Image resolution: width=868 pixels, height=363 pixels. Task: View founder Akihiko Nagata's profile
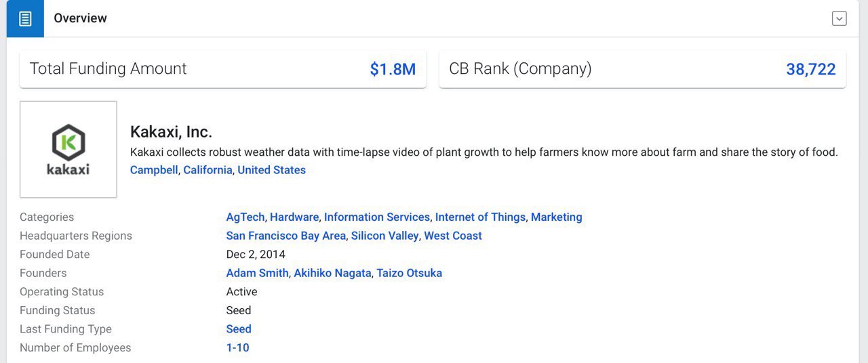332,273
